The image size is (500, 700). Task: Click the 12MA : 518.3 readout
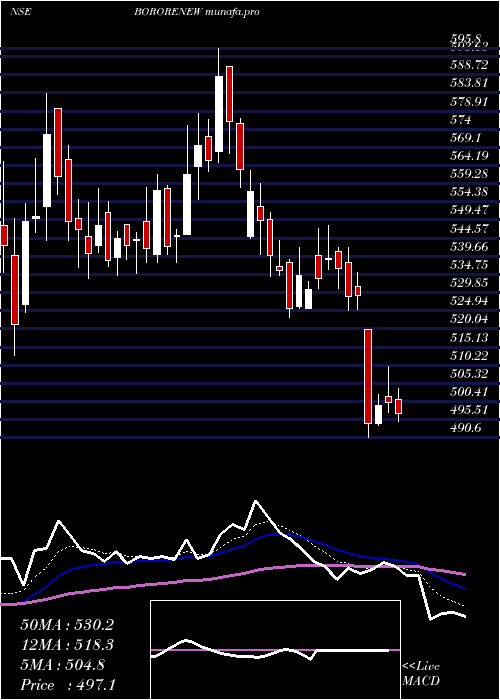tap(67, 645)
